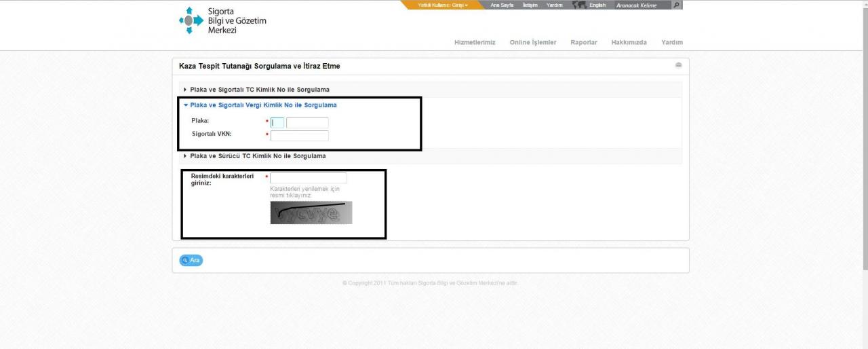Collapse the panel using the top-right minimize icon
This screenshot has width=868, height=349.
(x=678, y=65)
